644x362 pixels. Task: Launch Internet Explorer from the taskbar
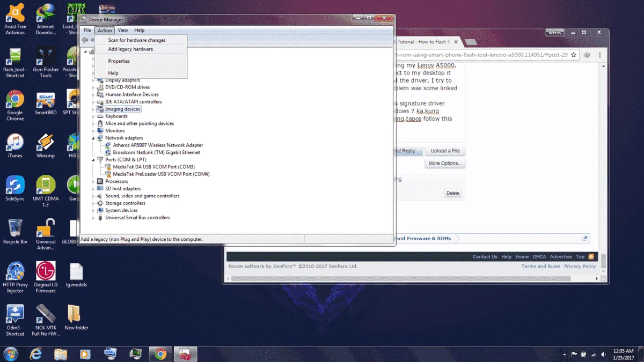click(36, 354)
